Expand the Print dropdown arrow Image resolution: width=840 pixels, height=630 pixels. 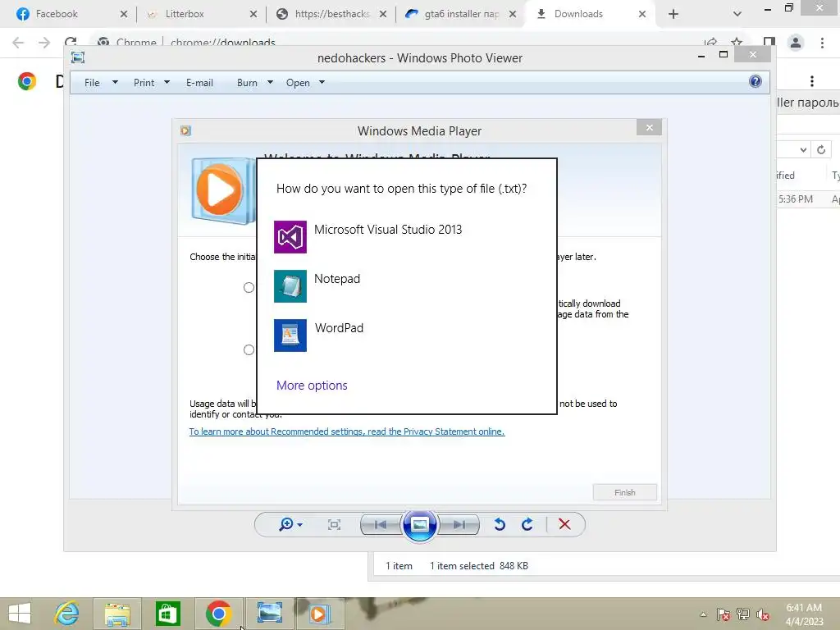(x=167, y=83)
